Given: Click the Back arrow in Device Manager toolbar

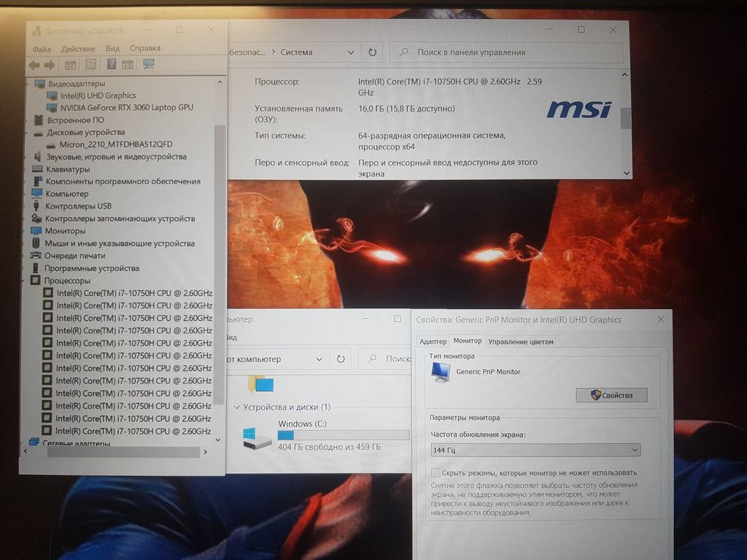Looking at the screenshot, I should tap(34, 65).
